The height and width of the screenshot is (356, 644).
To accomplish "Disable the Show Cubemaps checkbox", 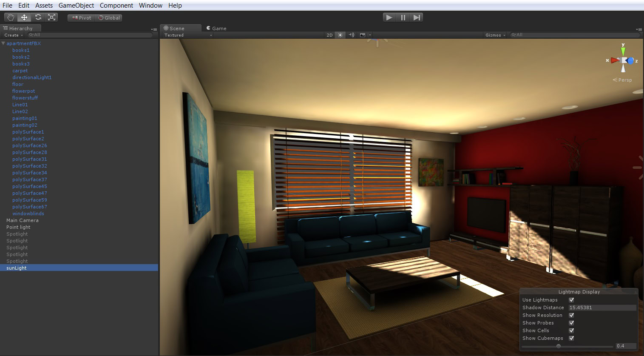I will click(x=571, y=338).
